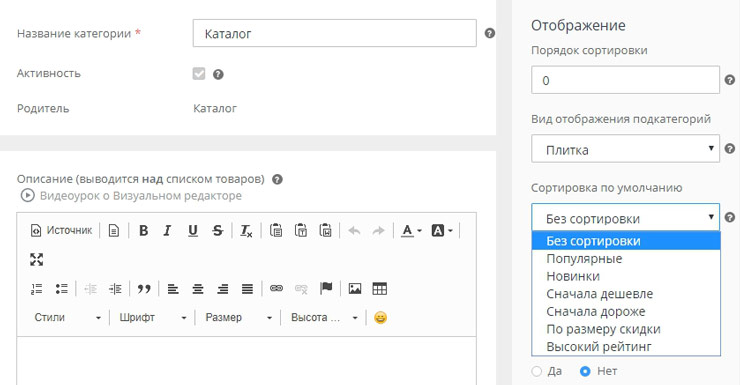Click the emoji smiley icon

[380, 318]
